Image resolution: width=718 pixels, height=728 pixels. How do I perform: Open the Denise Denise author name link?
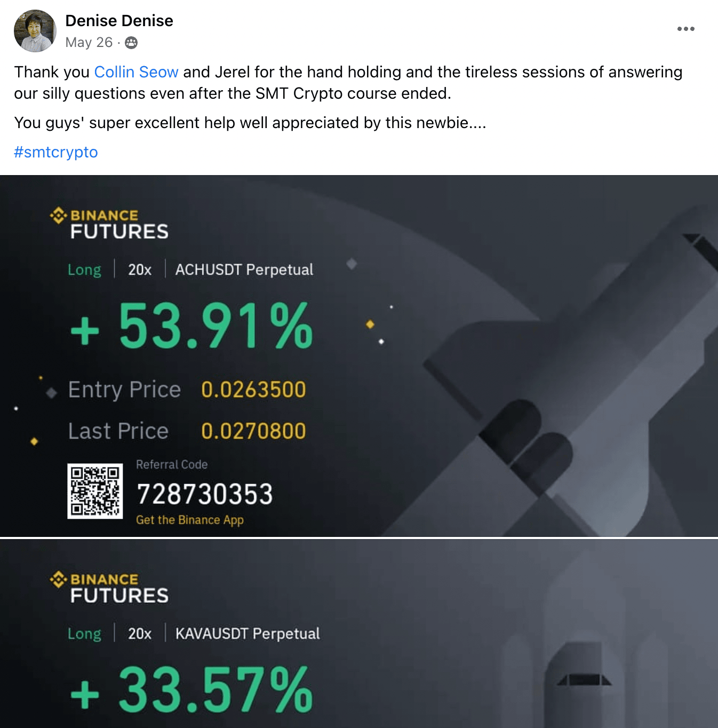119,21
